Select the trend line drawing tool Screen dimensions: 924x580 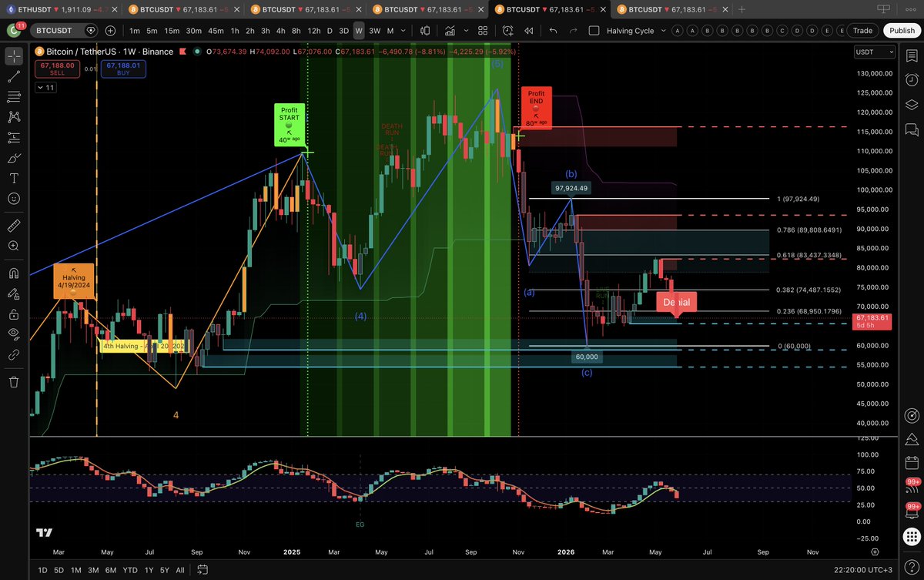pyautogui.click(x=14, y=76)
